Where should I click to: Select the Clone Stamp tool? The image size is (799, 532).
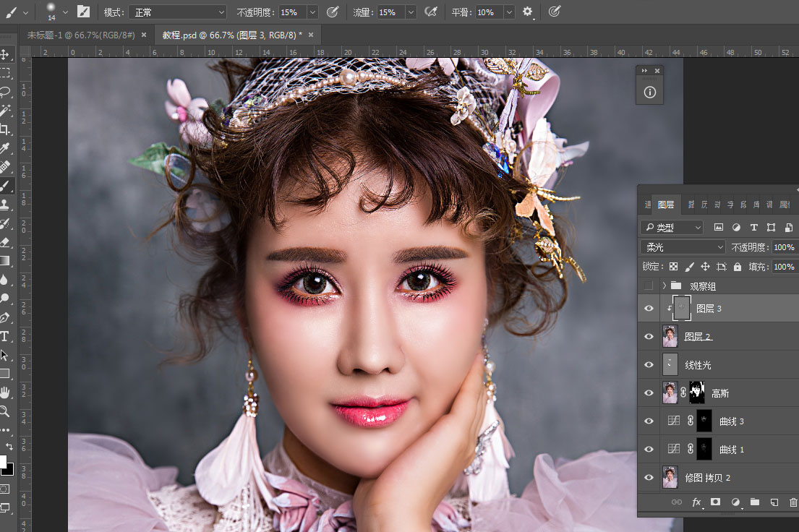pyautogui.click(x=5, y=205)
